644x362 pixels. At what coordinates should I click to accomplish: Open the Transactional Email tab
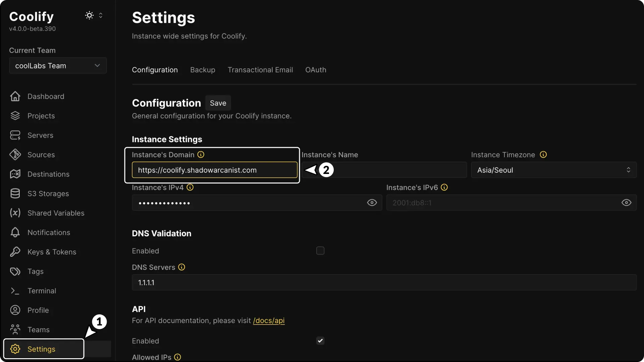[x=260, y=70]
